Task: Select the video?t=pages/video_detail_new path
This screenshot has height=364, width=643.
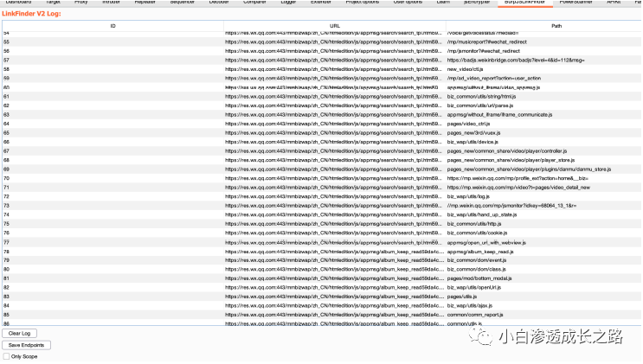Action: pos(518,188)
